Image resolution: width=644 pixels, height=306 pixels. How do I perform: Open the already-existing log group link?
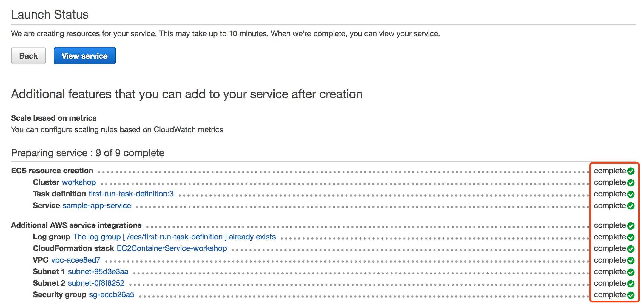coord(174,237)
